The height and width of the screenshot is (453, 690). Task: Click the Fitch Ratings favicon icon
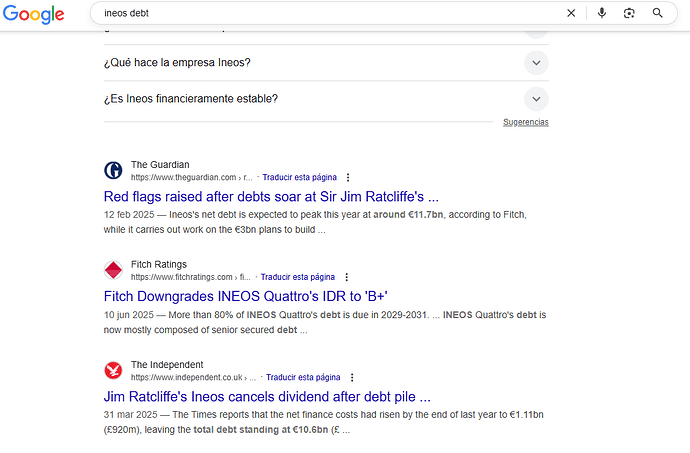(113, 270)
